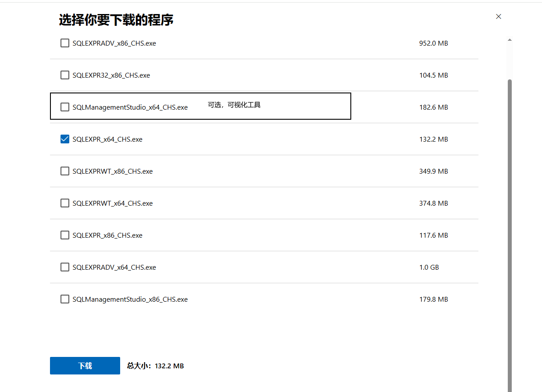The image size is (542, 392).
Task: Select the SQLEXPR32_x86_CHS.exe checkbox
Action: point(65,75)
